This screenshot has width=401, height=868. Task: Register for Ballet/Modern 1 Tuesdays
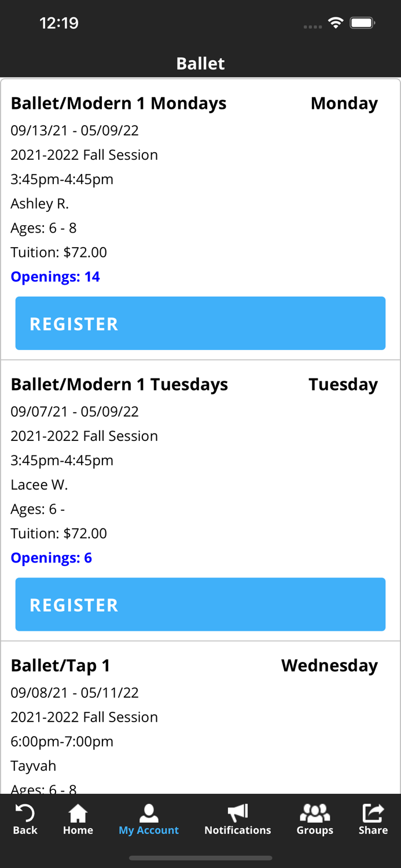click(200, 604)
